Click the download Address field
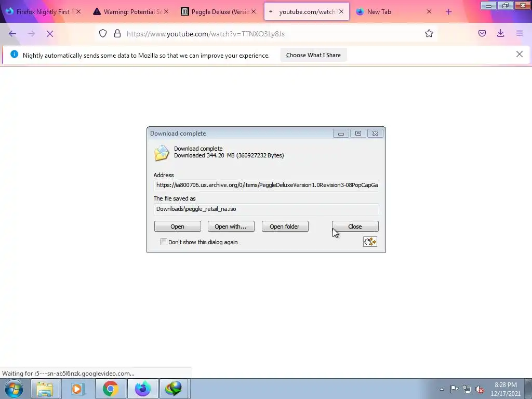 (266, 185)
